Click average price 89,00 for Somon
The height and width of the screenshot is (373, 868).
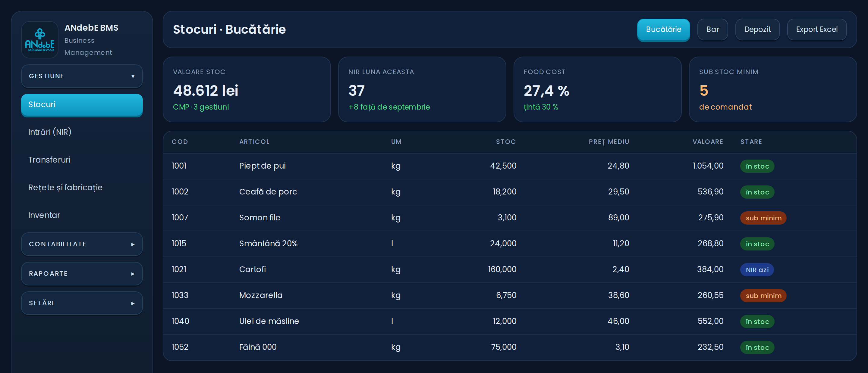tap(619, 218)
